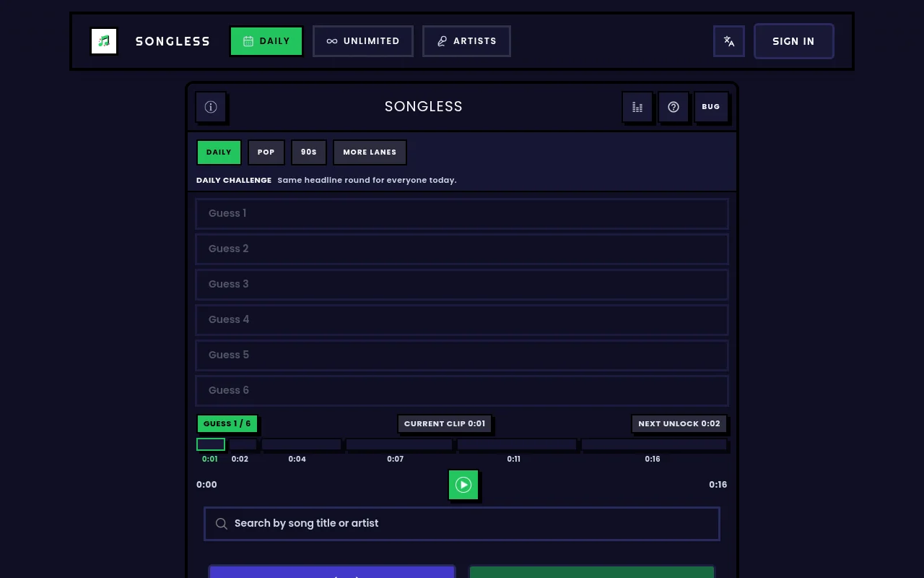Click the Guess 2 slot
Image resolution: width=924 pixels, height=578 pixels.
(x=462, y=249)
